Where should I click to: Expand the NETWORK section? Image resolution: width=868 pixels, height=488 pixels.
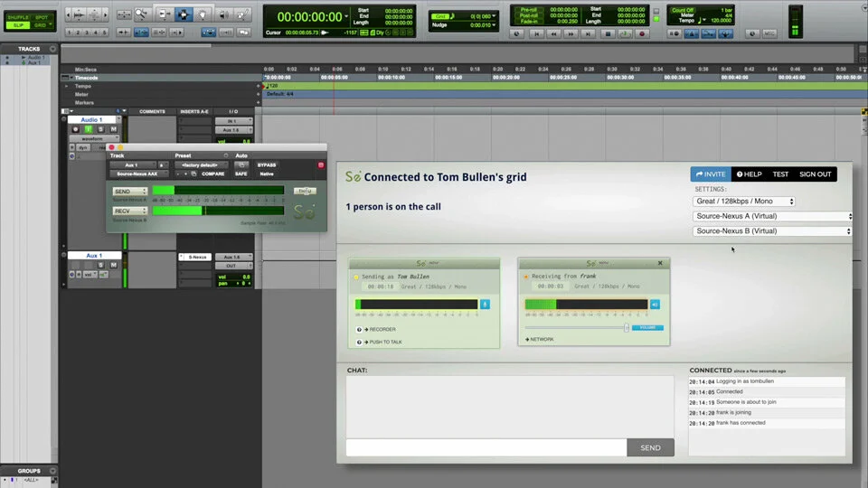pos(539,339)
